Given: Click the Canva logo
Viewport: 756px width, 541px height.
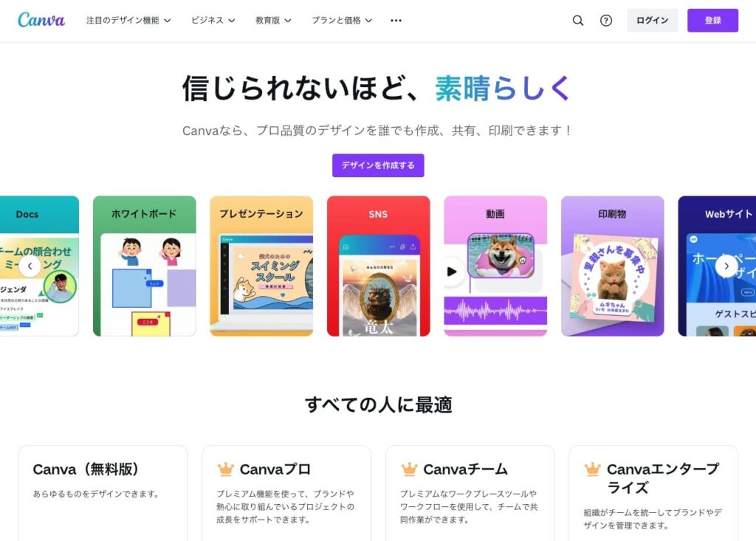Looking at the screenshot, I should pyautogui.click(x=41, y=20).
